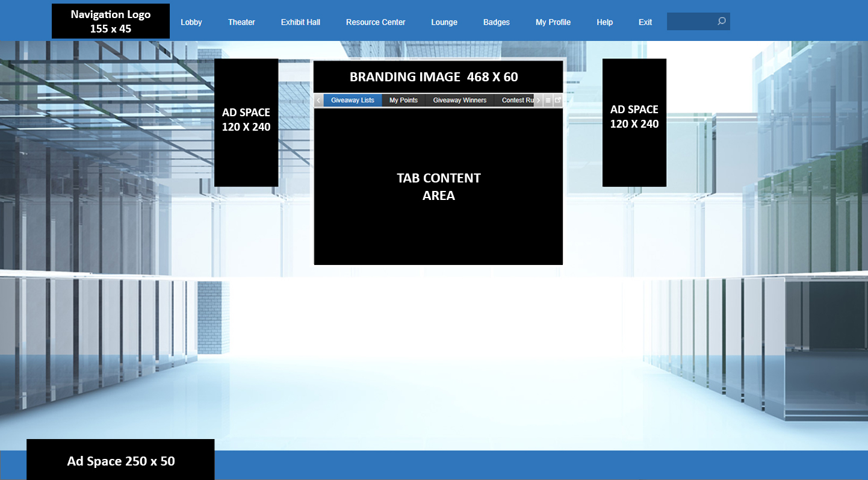Click the search magnifier icon

(721, 22)
